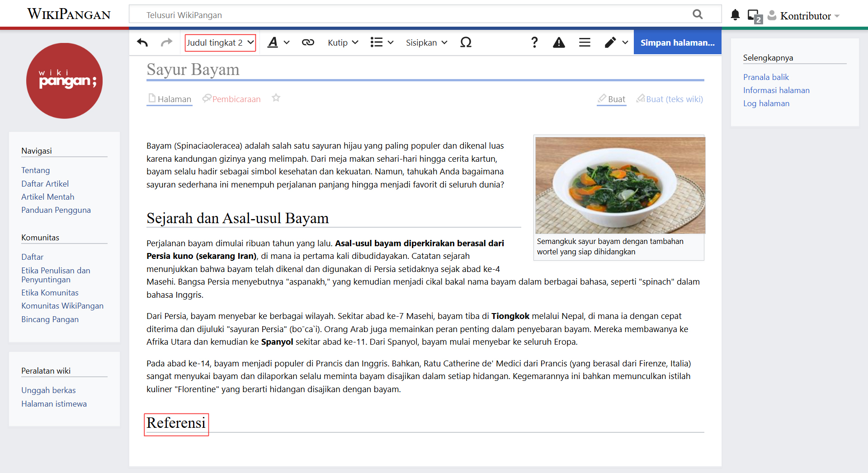Expand the Kutip citation dropdown

pyautogui.click(x=343, y=42)
